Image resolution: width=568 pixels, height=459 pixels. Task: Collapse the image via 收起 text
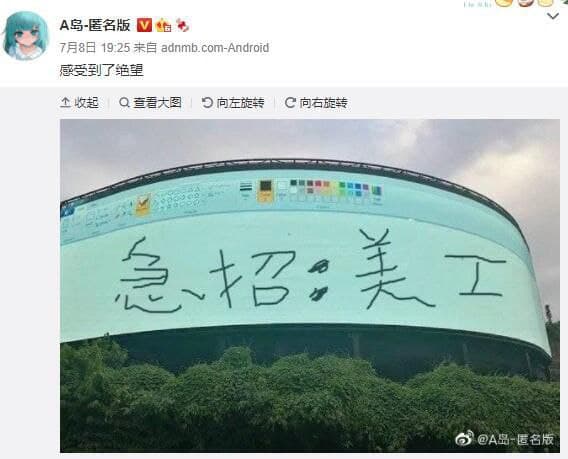(87, 103)
